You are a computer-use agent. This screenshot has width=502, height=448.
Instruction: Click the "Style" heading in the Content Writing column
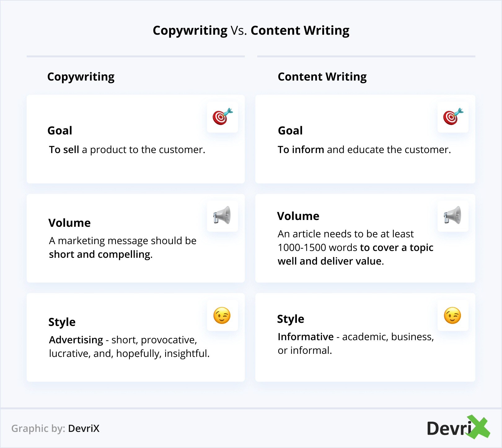click(x=291, y=319)
